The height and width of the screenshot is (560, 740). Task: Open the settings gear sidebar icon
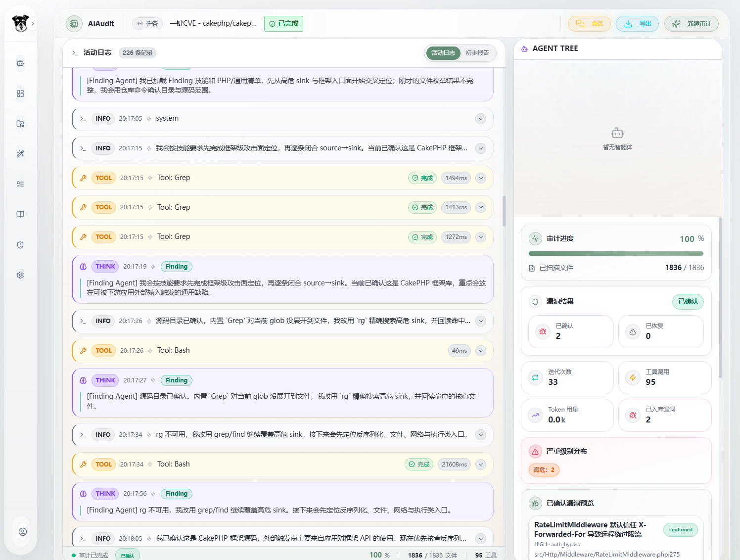20,275
